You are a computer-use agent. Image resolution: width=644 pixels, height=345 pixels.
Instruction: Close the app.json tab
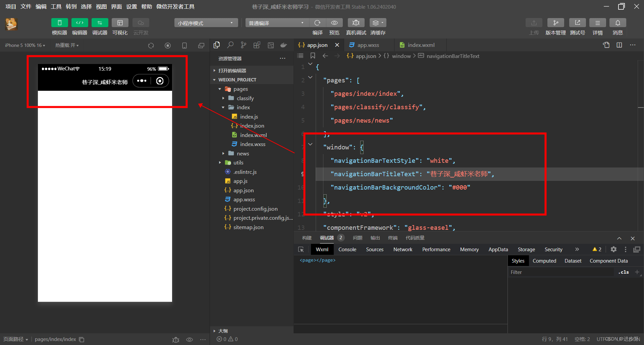(337, 45)
